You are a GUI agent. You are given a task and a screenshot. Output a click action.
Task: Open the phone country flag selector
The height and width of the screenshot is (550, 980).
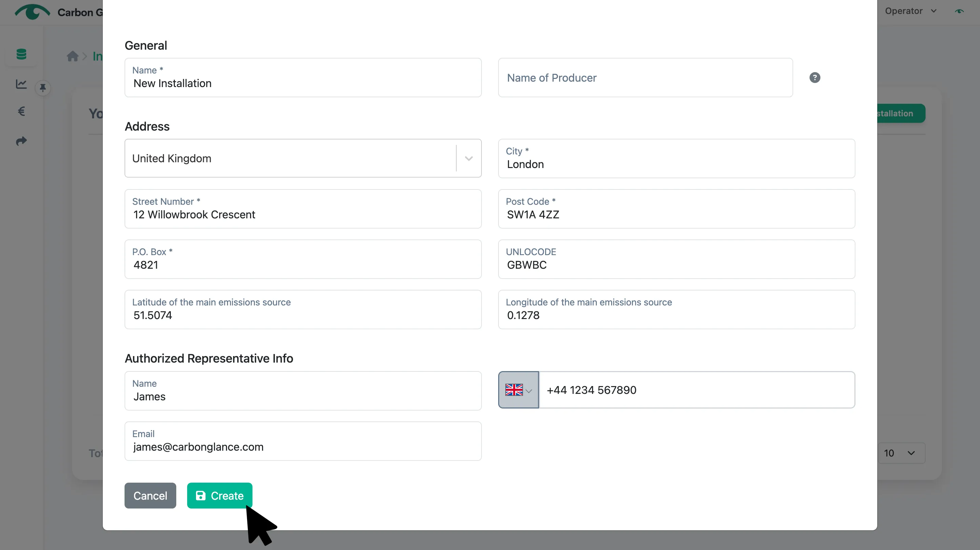518,390
